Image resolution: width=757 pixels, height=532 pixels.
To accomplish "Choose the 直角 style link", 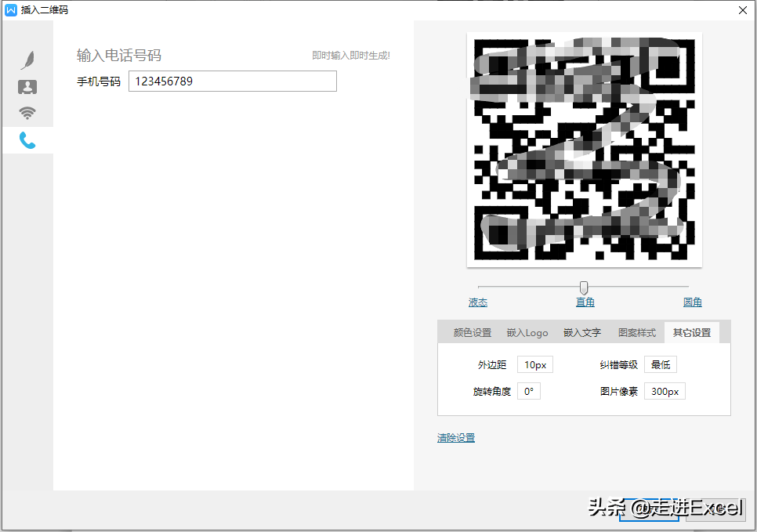I will pyautogui.click(x=585, y=302).
